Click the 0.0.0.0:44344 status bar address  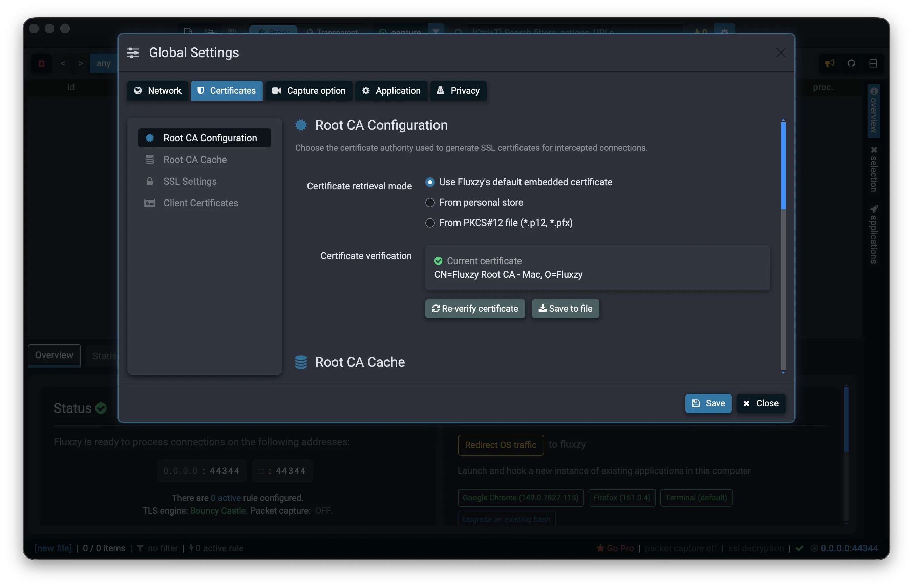849,548
